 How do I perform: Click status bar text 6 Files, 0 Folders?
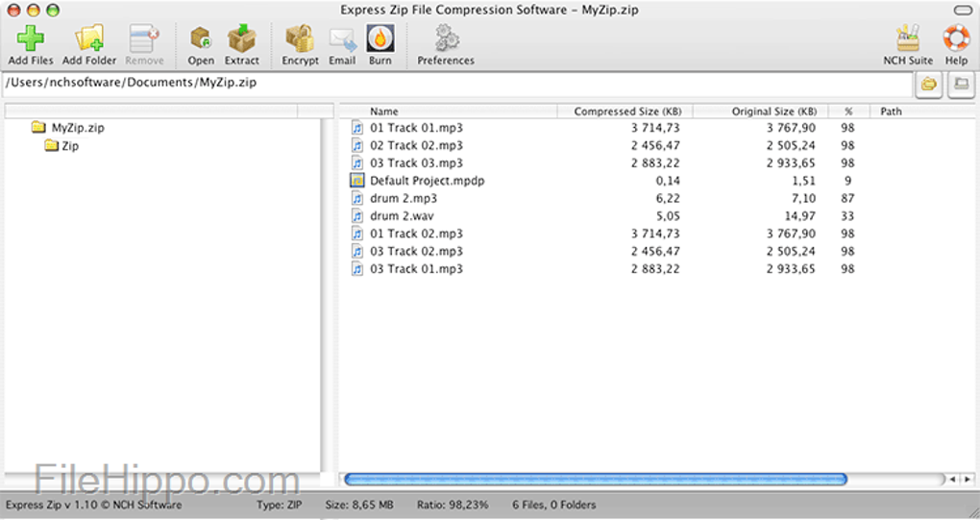point(553,505)
